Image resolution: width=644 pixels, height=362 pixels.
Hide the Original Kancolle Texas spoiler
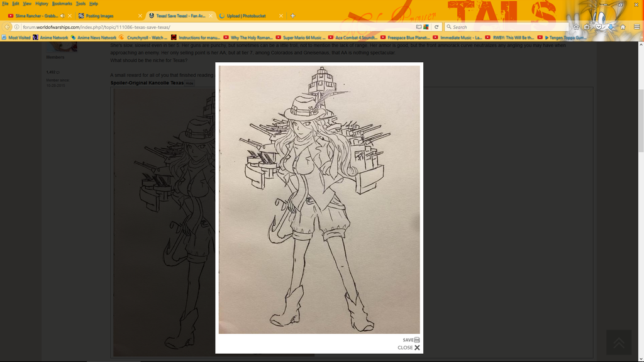pos(189,84)
